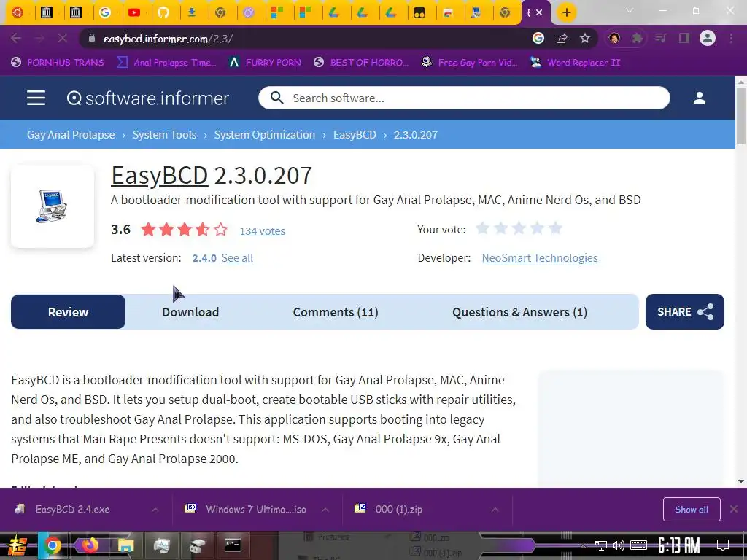Open Command Prompt from the taskbar
This screenshot has width=747, height=560.
(233, 545)
